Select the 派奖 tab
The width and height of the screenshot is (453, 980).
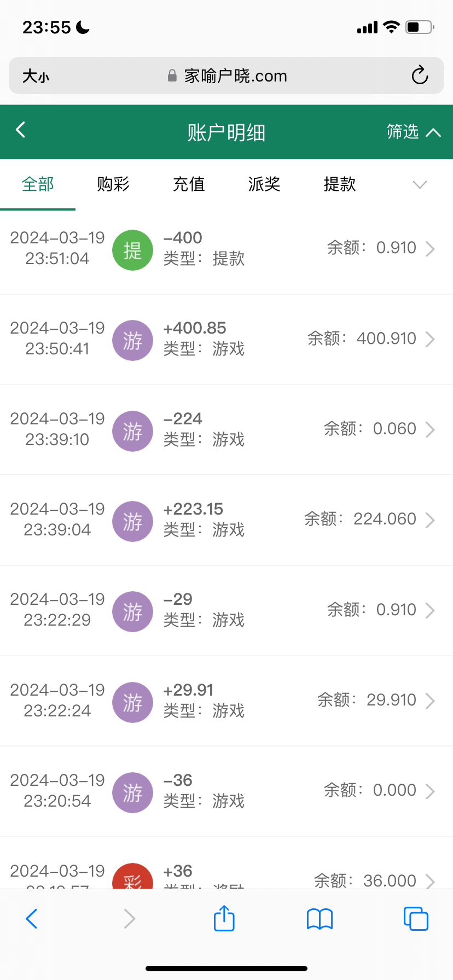264,184
